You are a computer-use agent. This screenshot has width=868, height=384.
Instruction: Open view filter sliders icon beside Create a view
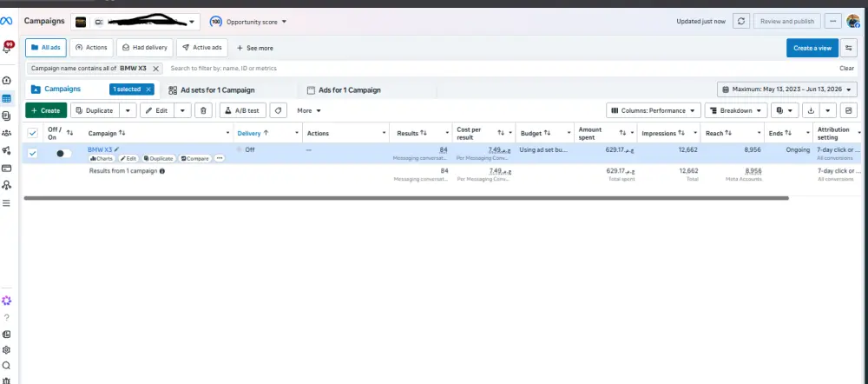[849, 48]
